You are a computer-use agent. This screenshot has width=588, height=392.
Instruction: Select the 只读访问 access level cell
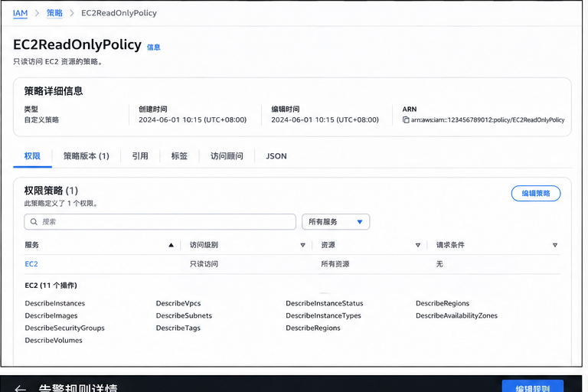(x=204, y=264)
